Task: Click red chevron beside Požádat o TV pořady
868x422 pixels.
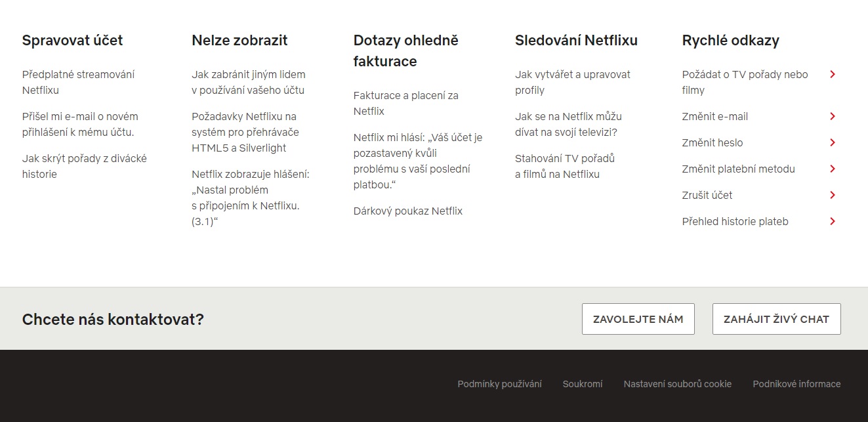Action: click(x=833, y=74)
